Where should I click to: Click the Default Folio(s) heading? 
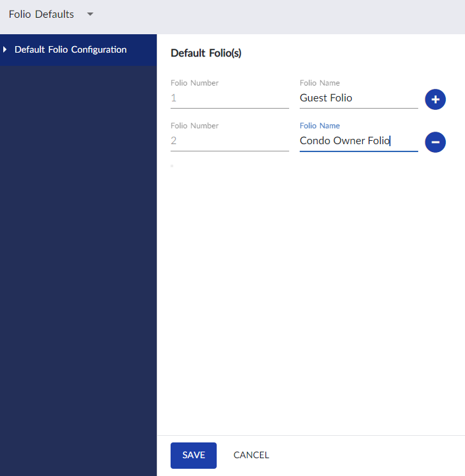[206, 53]
